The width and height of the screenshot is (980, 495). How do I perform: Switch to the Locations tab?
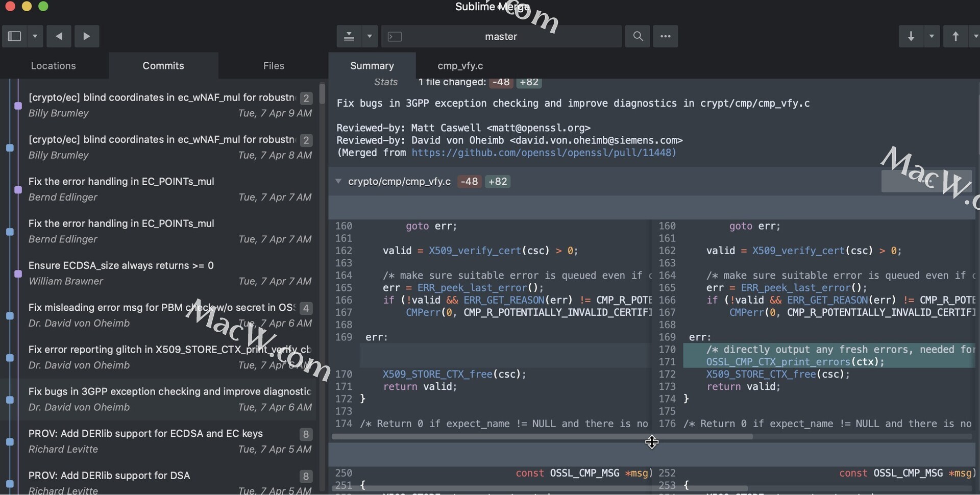coord(53,66)
